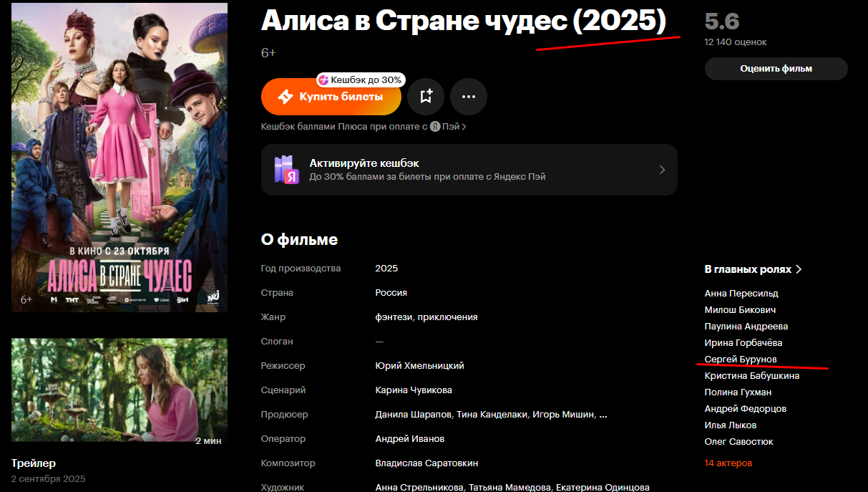
Task: Open director Юрий Хмельницкий link
Action: point(419,366)
